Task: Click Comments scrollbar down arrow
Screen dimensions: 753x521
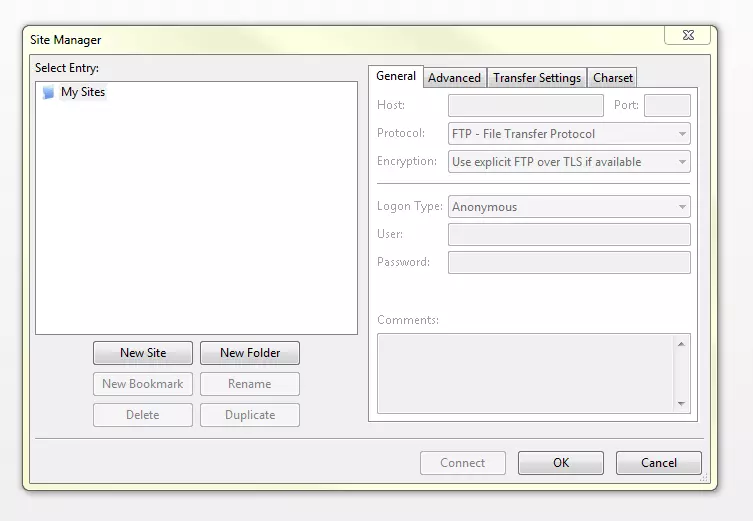Action: pyautogui.click(x=681, y=404)
